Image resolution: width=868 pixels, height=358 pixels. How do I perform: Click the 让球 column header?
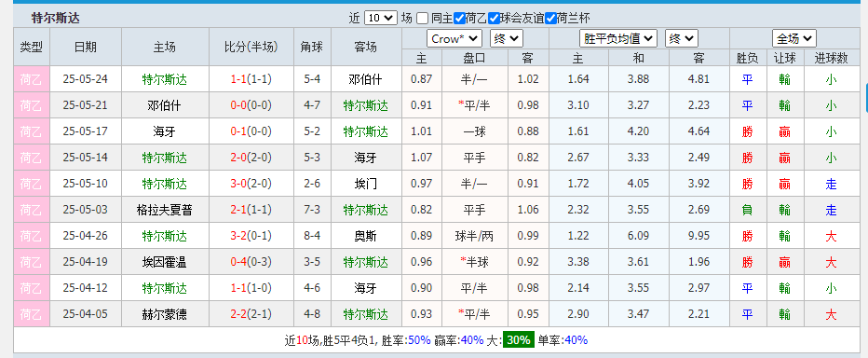point(784,58)
